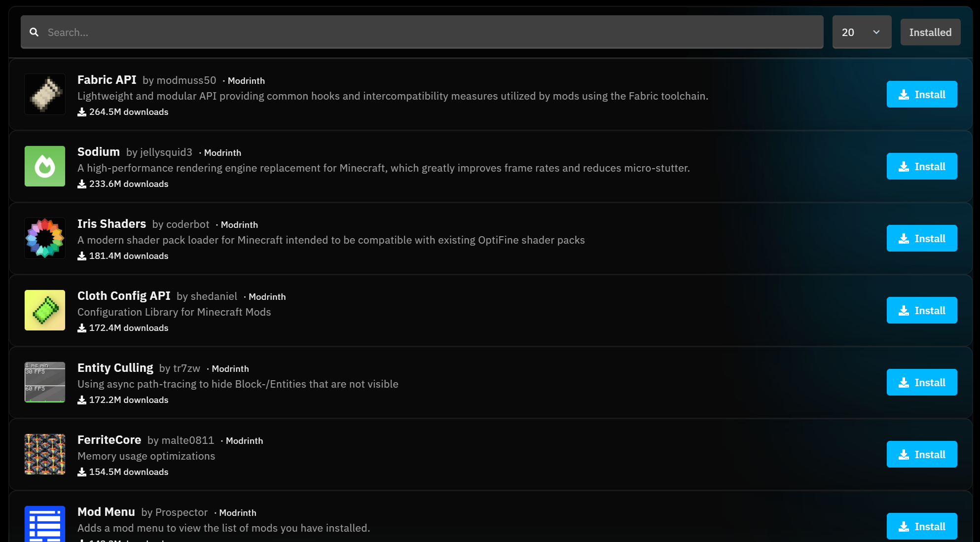Open the Iris Shaders title
The height and width of the screenshot is (542, 980).
[x=111, y=224]
